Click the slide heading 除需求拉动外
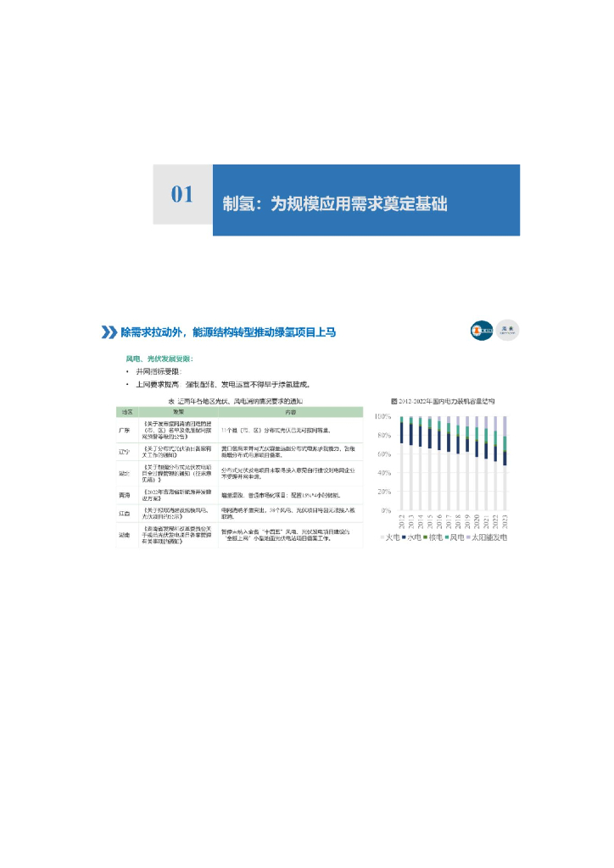The image size is (614, 868). 229,332
